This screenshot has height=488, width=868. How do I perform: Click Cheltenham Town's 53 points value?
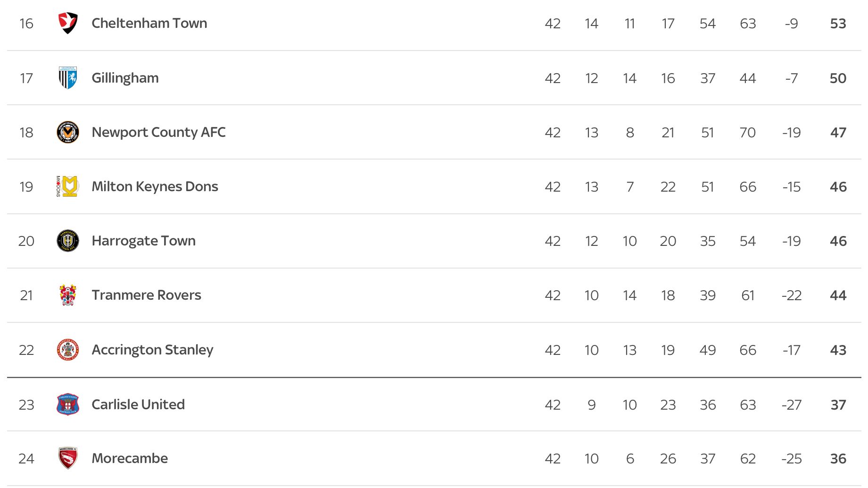click(838, 24)
